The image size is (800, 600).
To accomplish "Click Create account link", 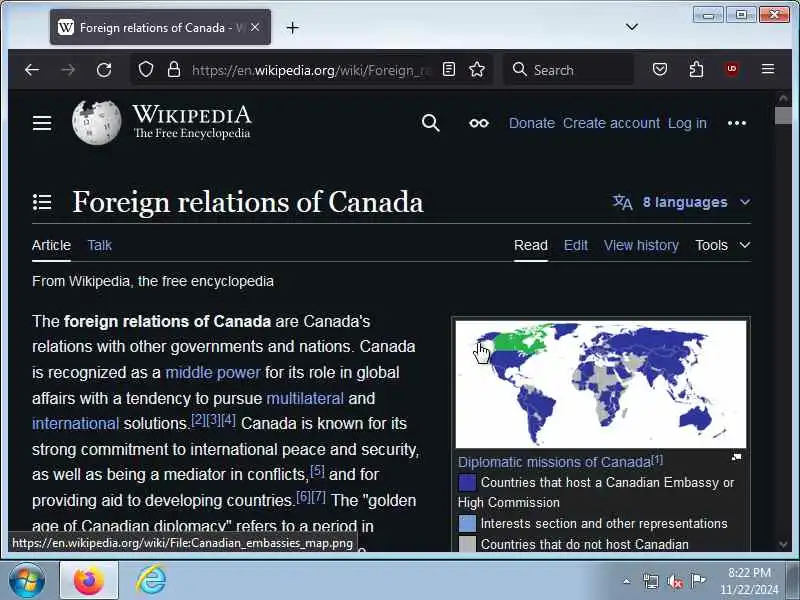I will [x=611, y=123].
